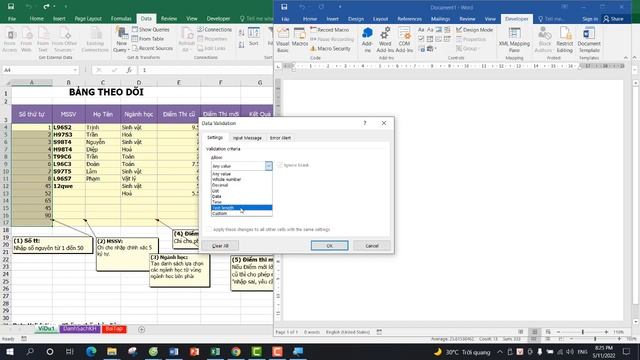Screen dimensions: 640x360
Task: Open Settings tab in Data Validation
Action: [215, 138]
